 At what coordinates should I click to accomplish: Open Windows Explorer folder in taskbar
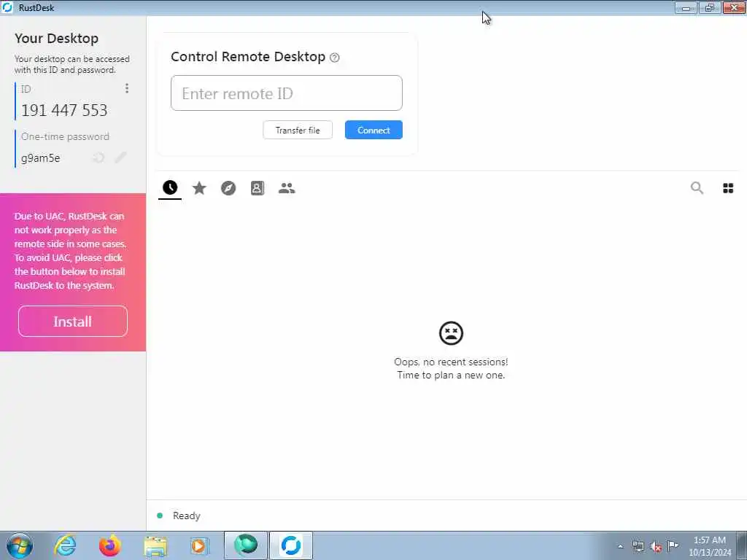(155, 546)
